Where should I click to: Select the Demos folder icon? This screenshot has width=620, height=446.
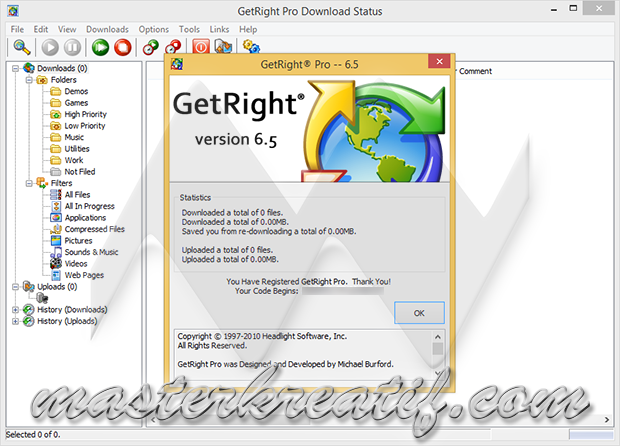[55, 92]
